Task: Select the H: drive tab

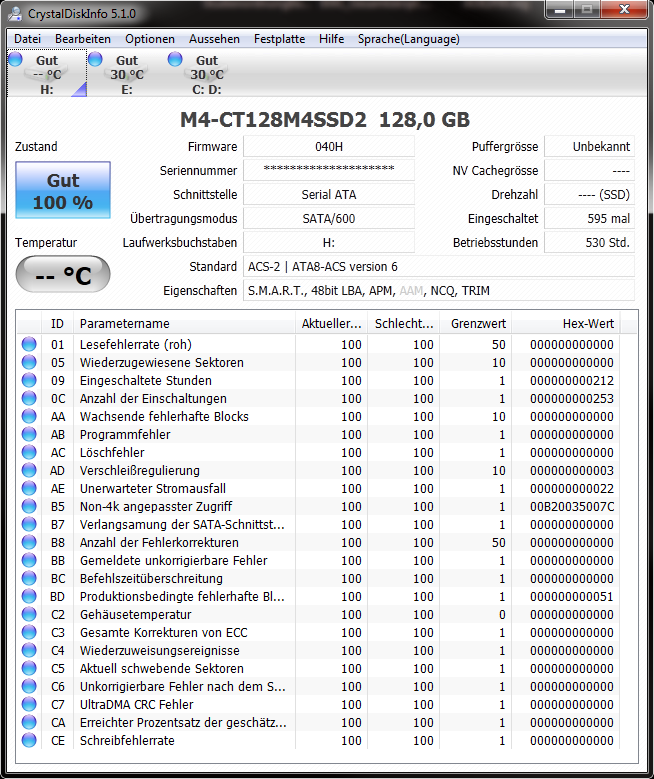Action: click(x=47, y=75)
